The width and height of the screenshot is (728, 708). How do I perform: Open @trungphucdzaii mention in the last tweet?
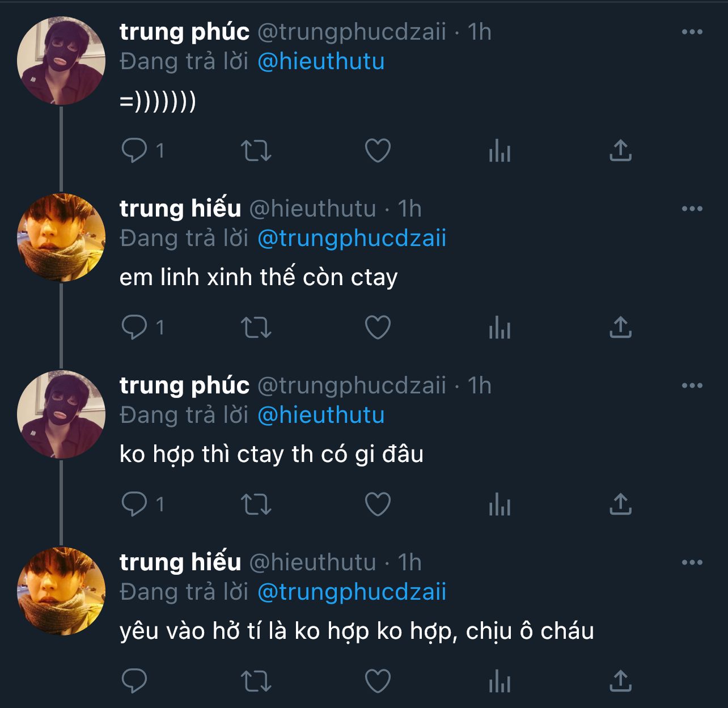(x=352, y=592)
